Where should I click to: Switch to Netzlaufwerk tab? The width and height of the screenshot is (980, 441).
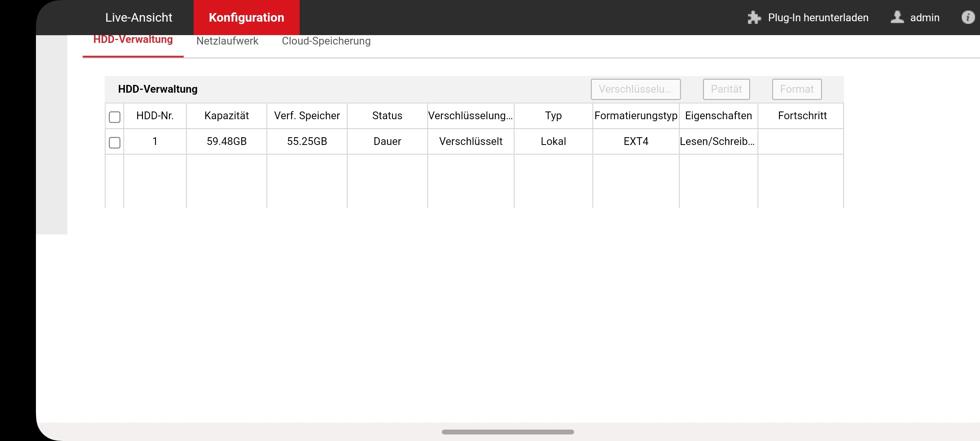click(x=227, y=41)
